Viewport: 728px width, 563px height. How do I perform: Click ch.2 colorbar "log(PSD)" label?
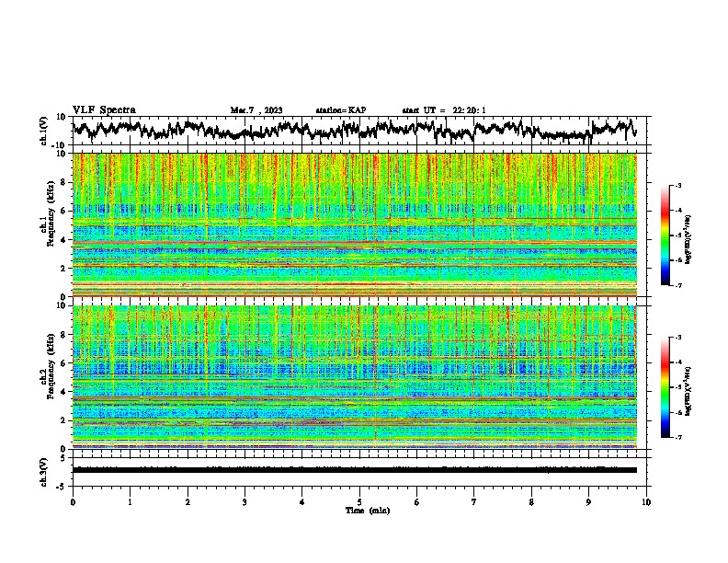coord(688,392)
